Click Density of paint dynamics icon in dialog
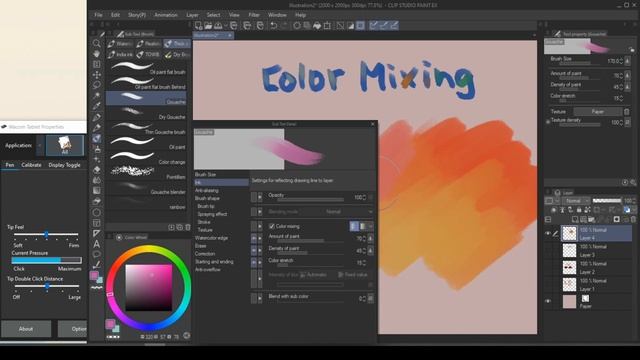Viewport: 640px width, 360px height. pyautogui.click(x=371, y=251)
